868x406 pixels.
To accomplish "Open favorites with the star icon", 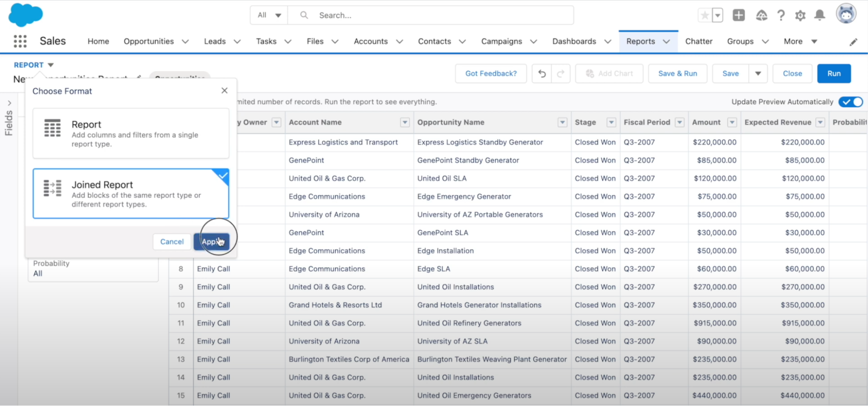I will click(x=704, y=14).
